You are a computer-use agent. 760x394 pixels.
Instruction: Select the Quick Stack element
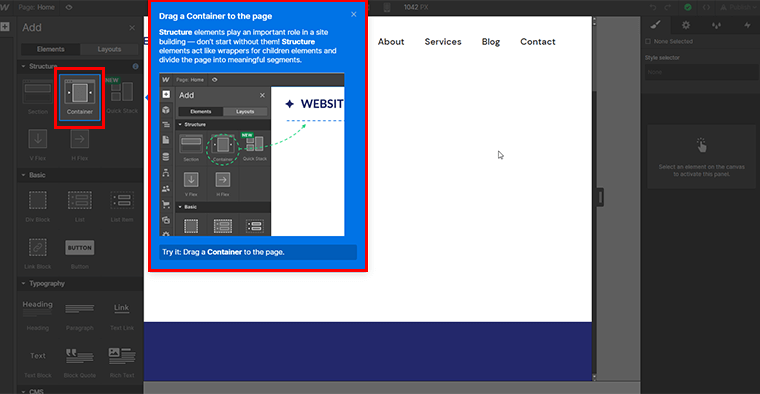[x=122, y=97]
